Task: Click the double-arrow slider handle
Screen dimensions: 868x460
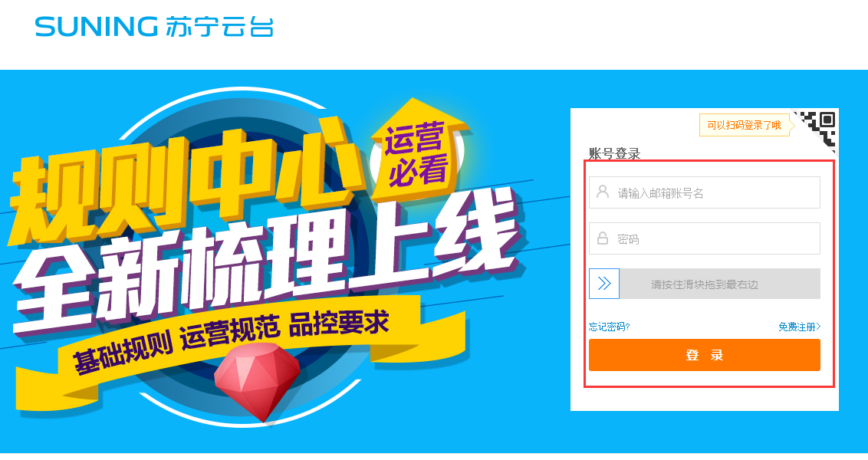Action: point(604,284)
